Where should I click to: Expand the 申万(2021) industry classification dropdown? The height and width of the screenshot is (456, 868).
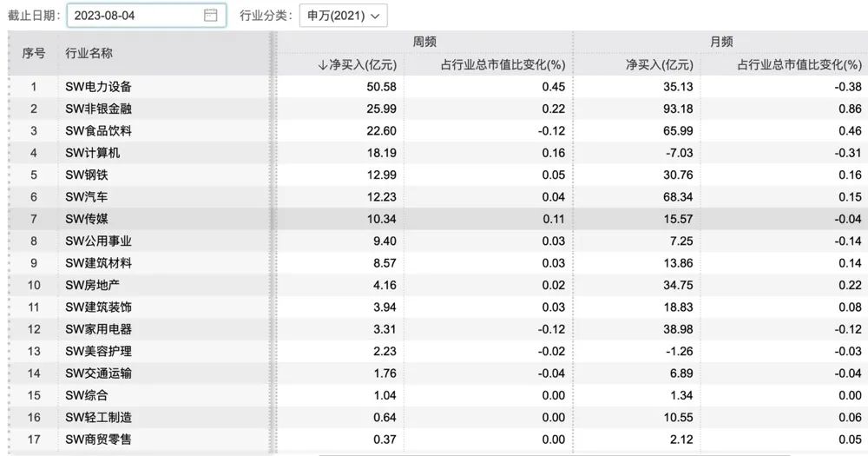343,16
